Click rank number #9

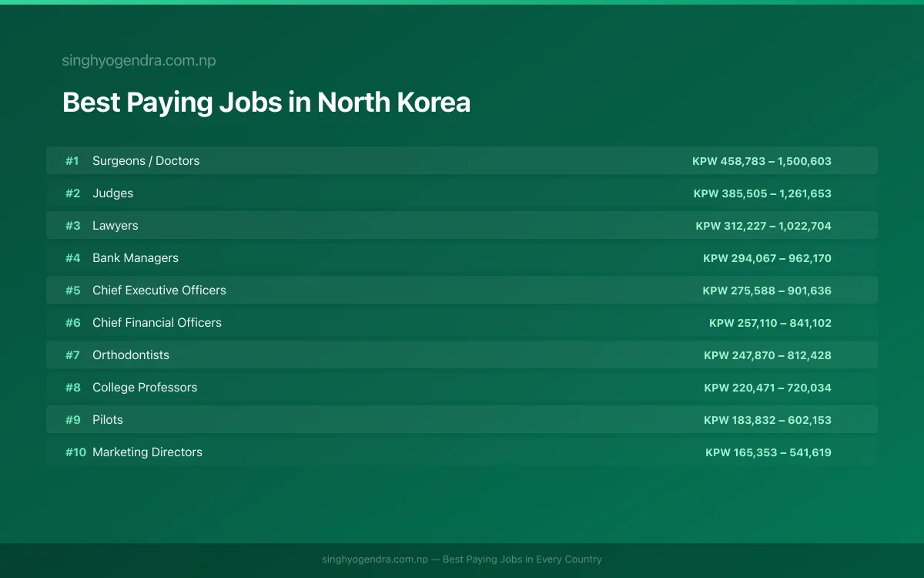72,420
